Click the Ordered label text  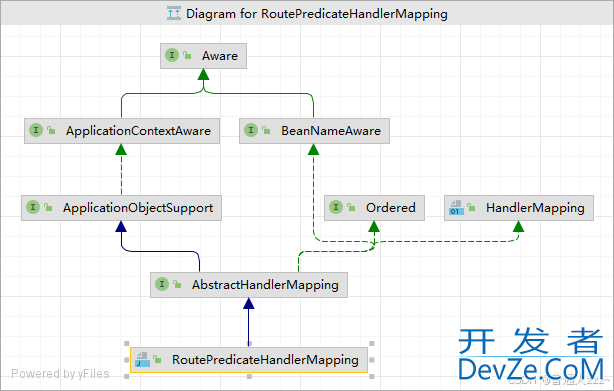coord(391,207)
